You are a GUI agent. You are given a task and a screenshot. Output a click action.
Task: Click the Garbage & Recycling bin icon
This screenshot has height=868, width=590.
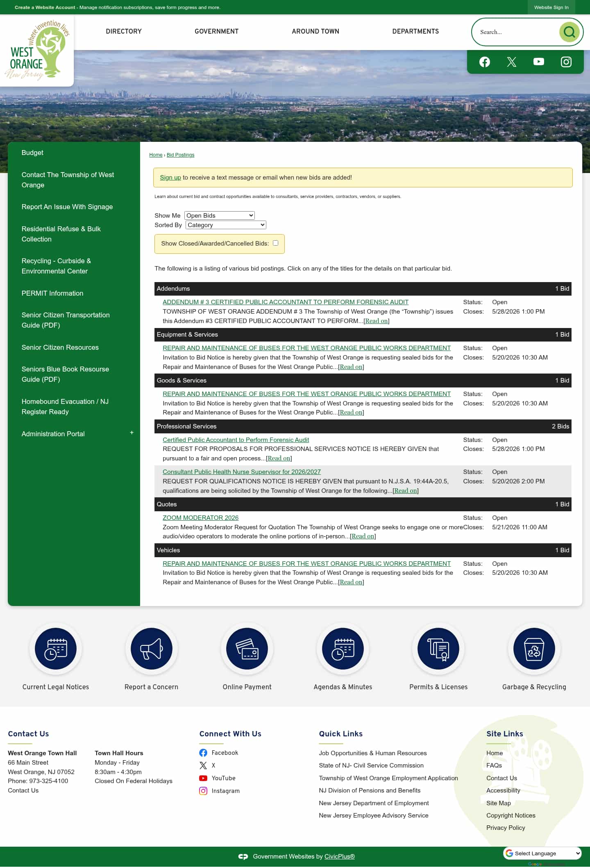[534, 649]
